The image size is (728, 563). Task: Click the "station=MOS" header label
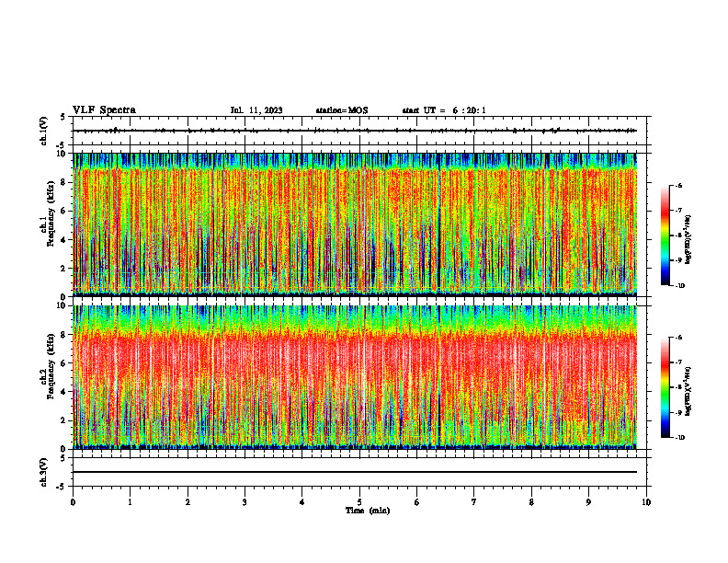(x=342, y=110)
